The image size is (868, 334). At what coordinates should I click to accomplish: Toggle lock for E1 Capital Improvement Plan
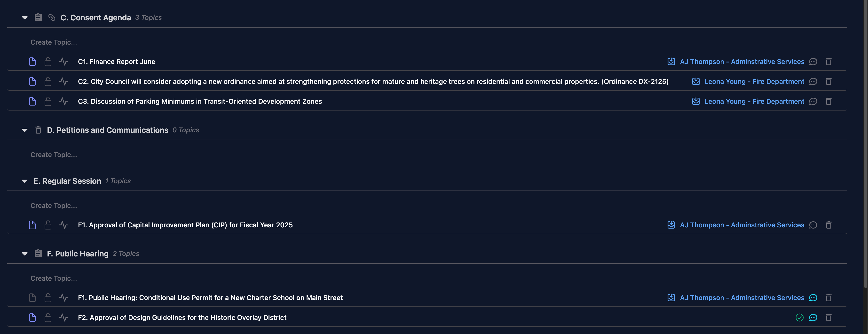pos(48,225)
